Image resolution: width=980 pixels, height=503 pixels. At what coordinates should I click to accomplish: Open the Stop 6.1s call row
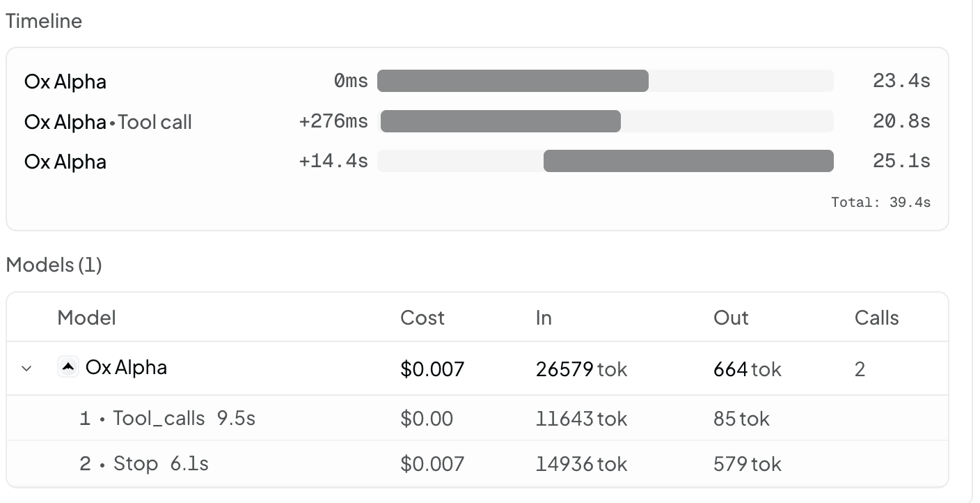point(477,463)
